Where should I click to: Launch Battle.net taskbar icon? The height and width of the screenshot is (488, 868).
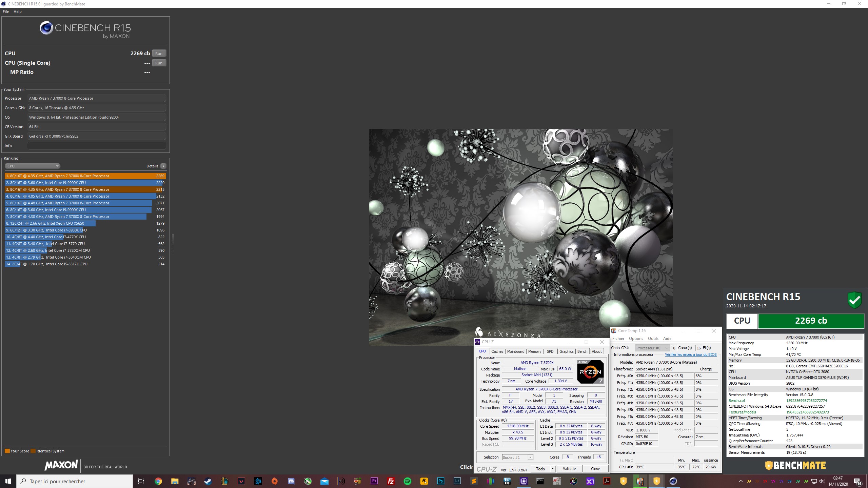258,481
